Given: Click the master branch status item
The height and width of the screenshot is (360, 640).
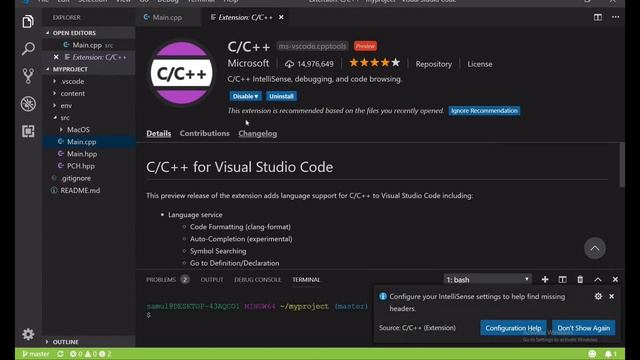Looking at the screenshot, I should pos(36,354).
